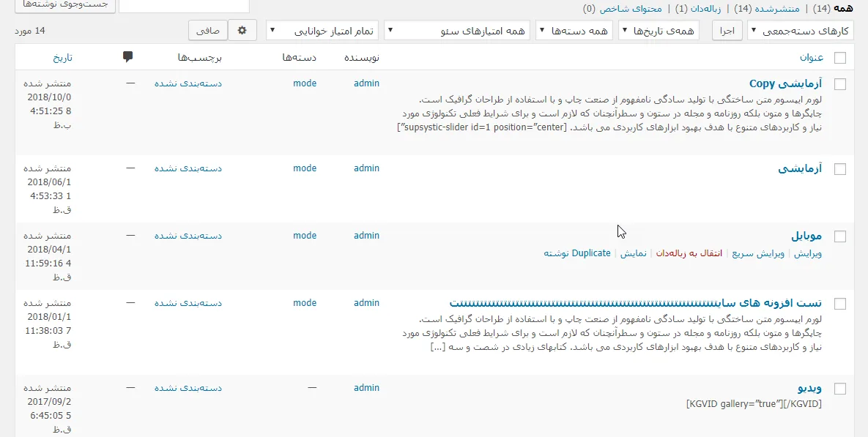Open post titled آزمایشی Copy
The height and width of the screenshot is (437, 868).
(x=785, y=83)
